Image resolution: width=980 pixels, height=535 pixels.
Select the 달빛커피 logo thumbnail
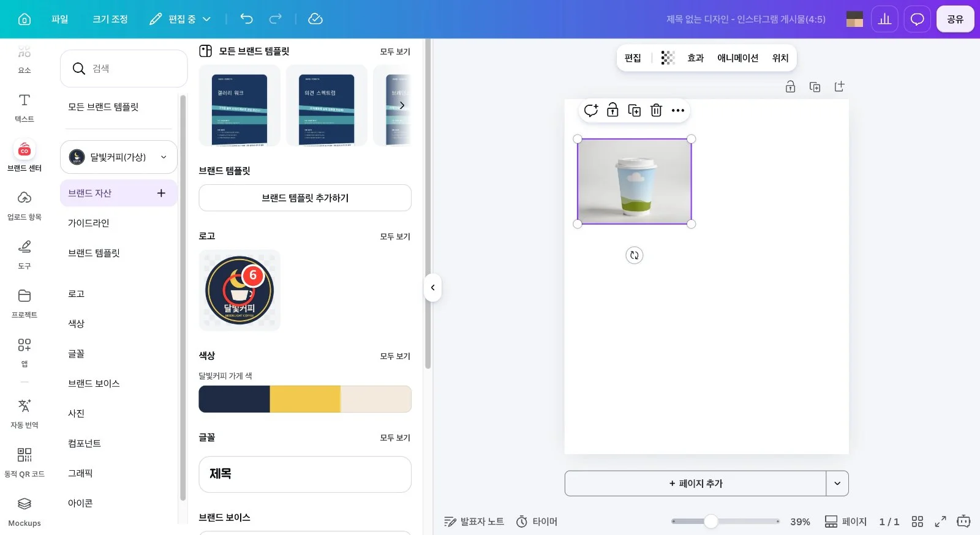coord(239,290)
